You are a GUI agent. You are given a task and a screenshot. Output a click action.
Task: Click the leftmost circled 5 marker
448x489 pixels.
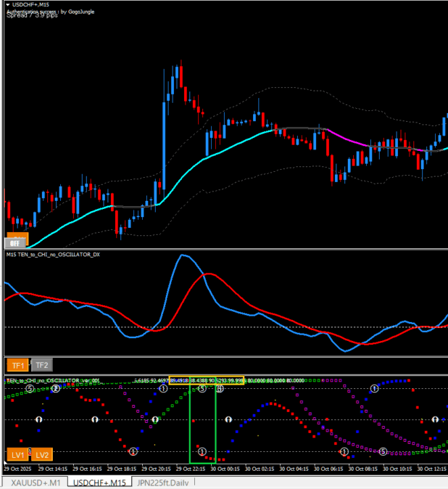tap(30, 389)
